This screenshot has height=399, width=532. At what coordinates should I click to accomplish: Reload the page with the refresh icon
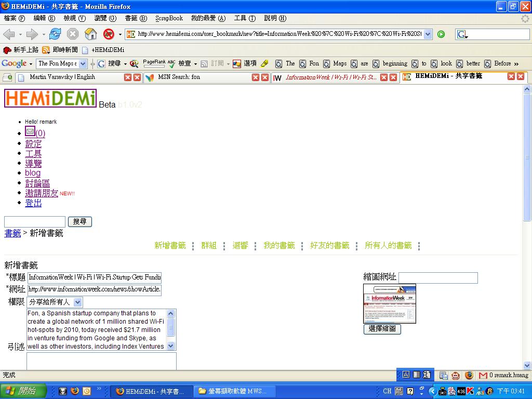pyautogui.click(x=55, y=34)
